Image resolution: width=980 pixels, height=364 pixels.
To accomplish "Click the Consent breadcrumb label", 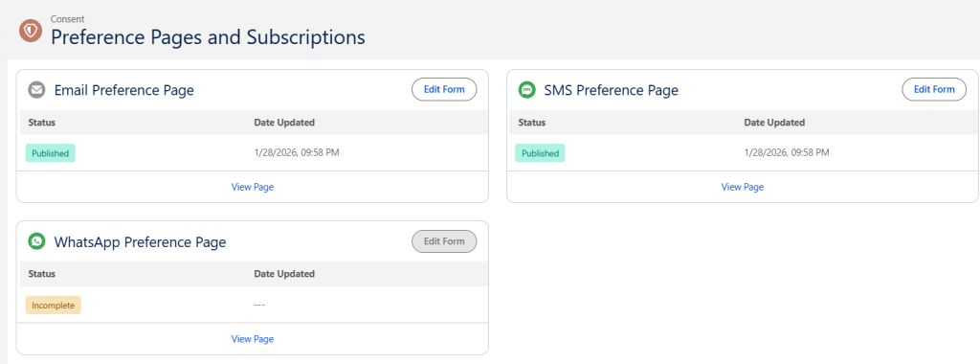I will 68,19.
